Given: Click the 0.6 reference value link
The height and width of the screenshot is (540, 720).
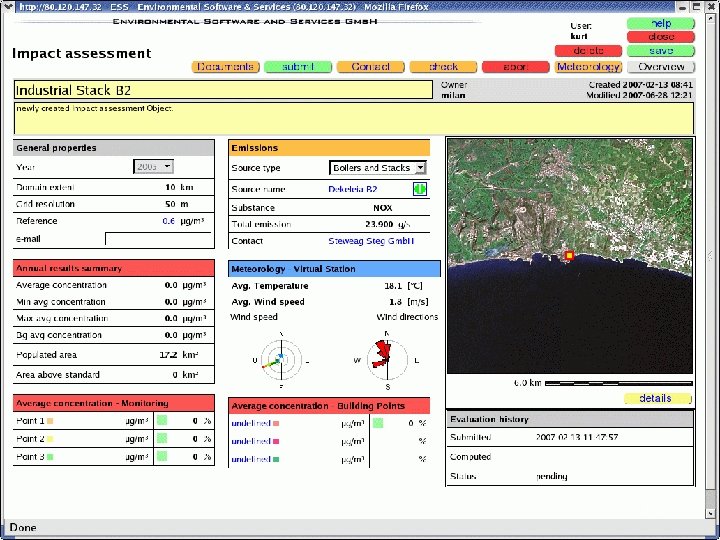Looking at the screenshot, I should pyautogui.click(x=169, y=221).
